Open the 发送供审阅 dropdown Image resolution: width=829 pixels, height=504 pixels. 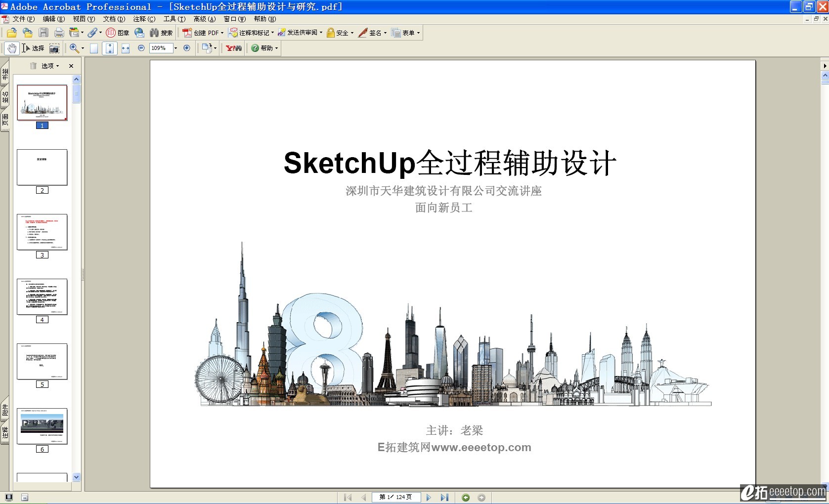coord(300,33)
